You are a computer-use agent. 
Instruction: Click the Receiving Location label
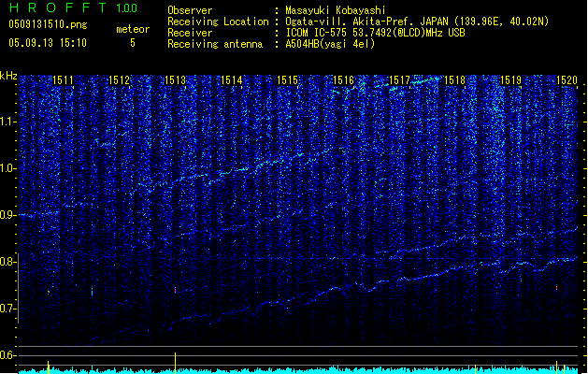pos(218,22)
